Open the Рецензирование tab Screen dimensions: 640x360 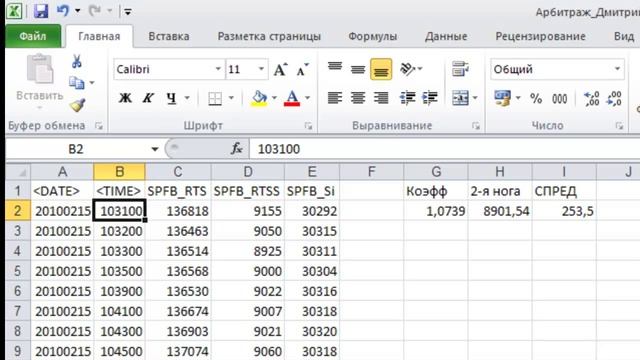[540, 36]
